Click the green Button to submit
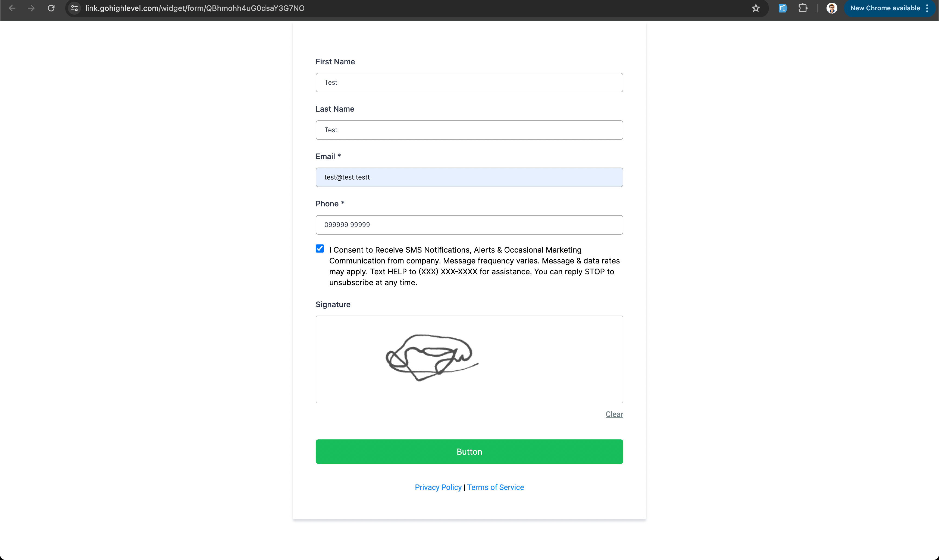Image resolution: width=939 pixels, height=560 pixels. [x=469, y=451]
